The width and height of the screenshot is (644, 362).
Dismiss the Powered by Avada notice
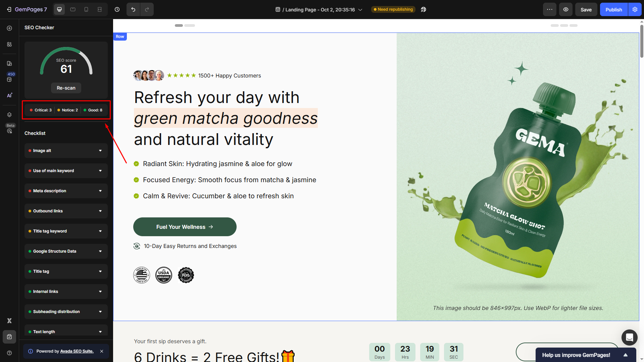point(102,351)
